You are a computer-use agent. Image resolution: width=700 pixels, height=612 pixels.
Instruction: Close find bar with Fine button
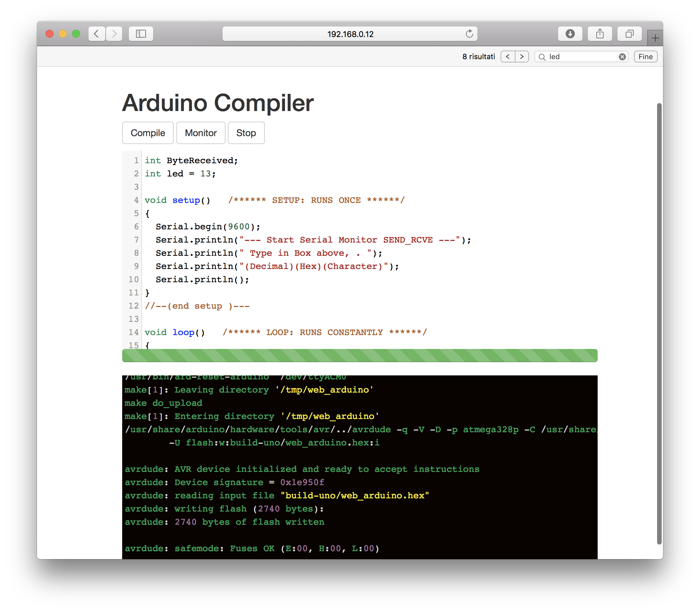(646, 57)
